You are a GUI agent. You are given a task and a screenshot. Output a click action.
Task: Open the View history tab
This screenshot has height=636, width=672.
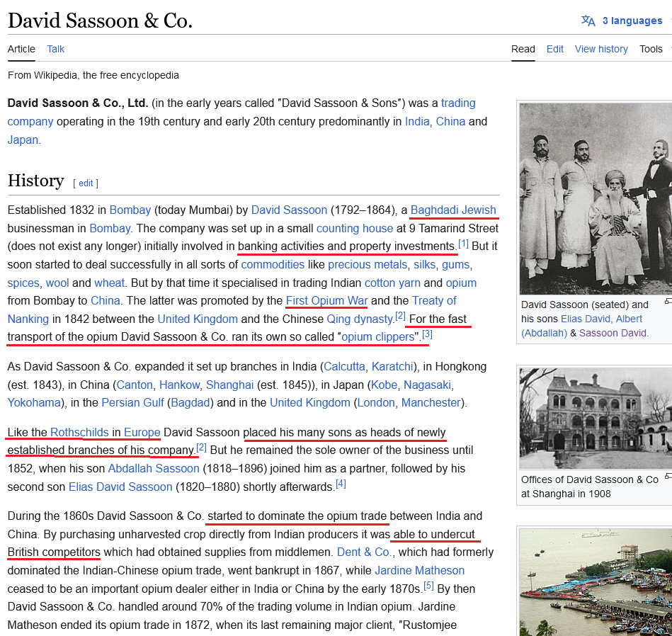601,49
